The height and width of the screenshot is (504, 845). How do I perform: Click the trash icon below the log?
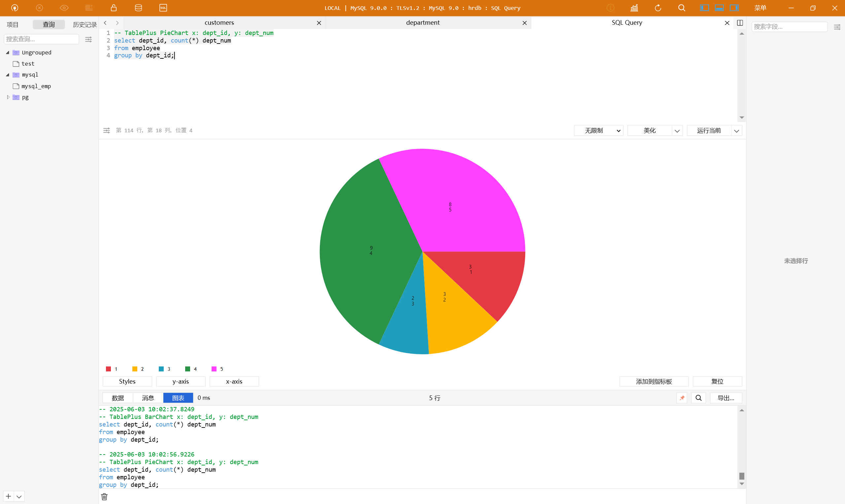tap(104, 496)
